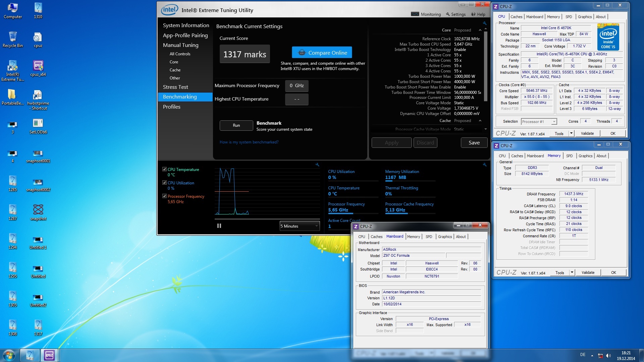This screenshot has width=644, height=362.
Task: Open the 1317 desktop file icon
Action: click(x=38, y=328)
